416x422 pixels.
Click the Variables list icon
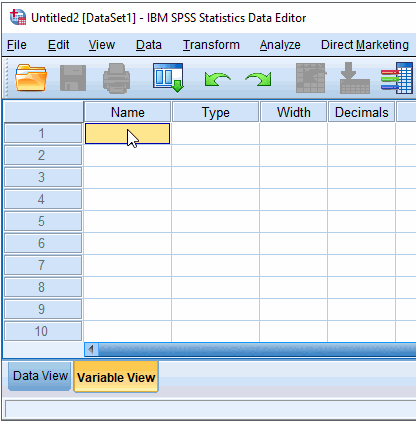pyautogui.click(x=397, y=78)
